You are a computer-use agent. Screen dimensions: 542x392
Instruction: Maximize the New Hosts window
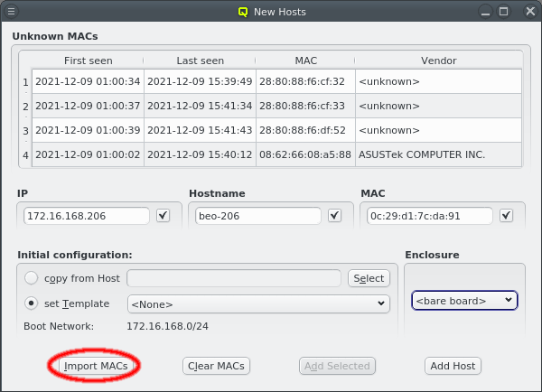[x=504, y=12]
